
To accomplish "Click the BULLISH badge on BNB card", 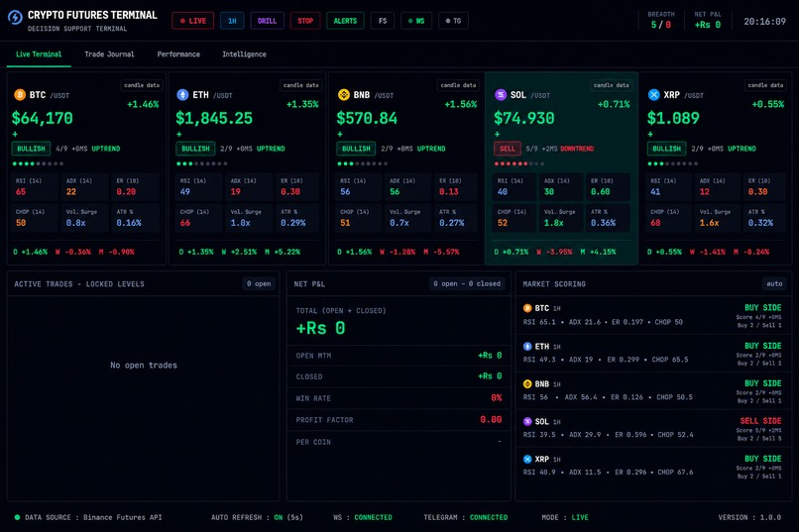I will coord(356,149).
